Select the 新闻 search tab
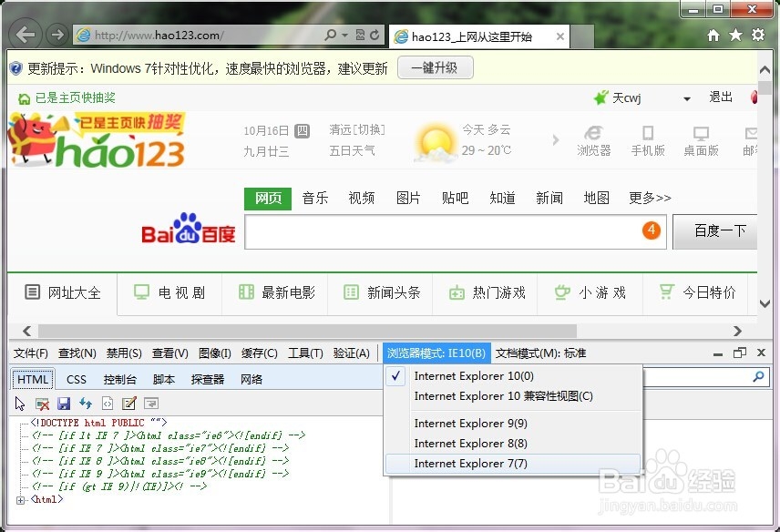Screen dimensions: 780x532 (x=549, y=199)
